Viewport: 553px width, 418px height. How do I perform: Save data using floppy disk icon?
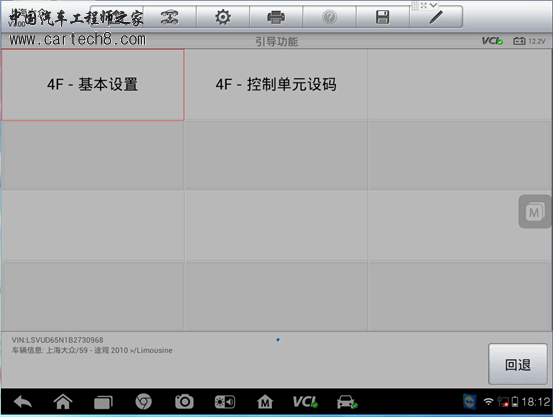pyautogui.click(x=383, y=17)
